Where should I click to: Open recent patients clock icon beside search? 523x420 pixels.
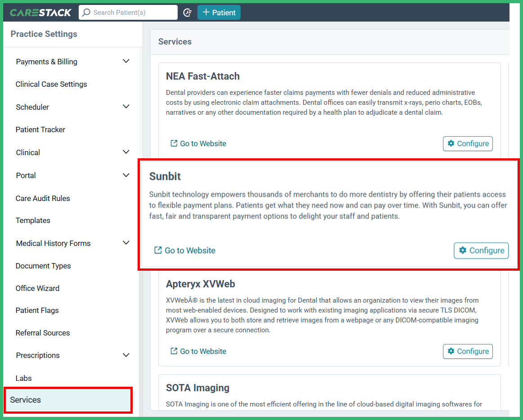[188, 13]
